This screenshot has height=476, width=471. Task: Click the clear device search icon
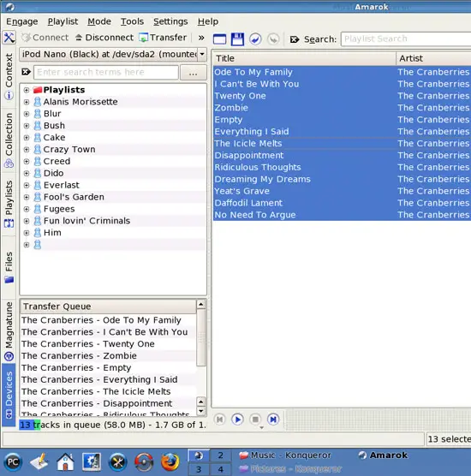pyautogui.click(x=26, y=72)
